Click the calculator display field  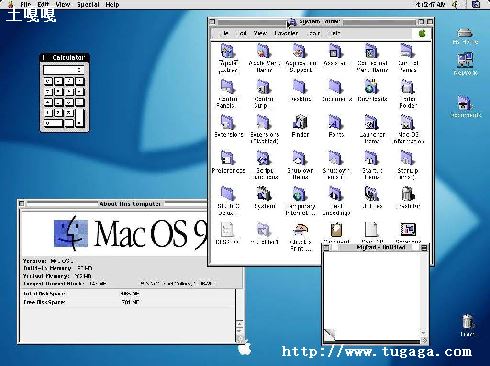pos(64,70)
